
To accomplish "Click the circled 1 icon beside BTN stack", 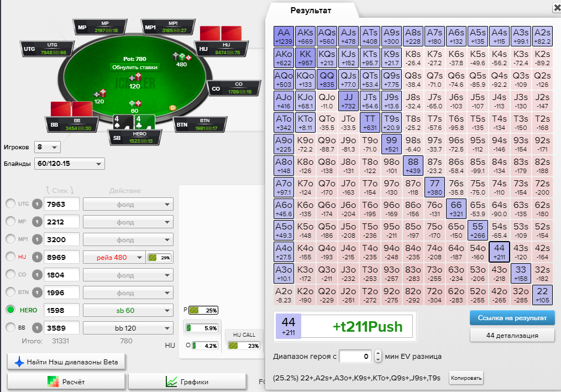I will (37, 292).
